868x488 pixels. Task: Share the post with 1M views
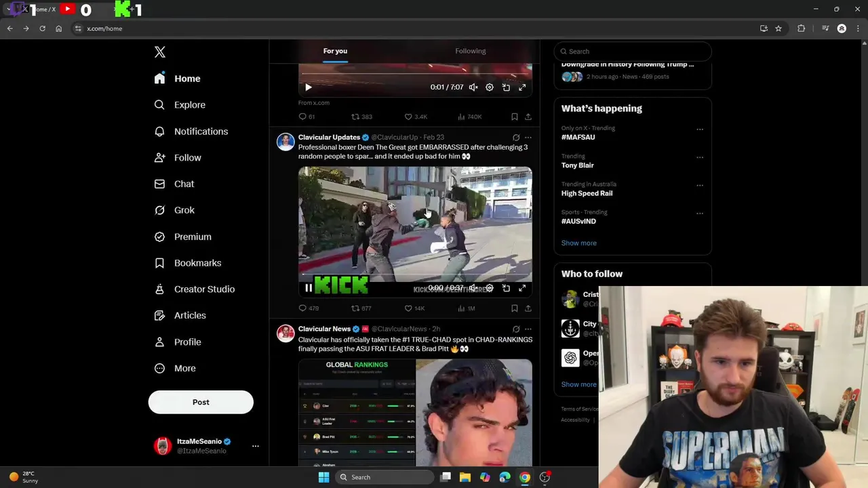point(528,308)
